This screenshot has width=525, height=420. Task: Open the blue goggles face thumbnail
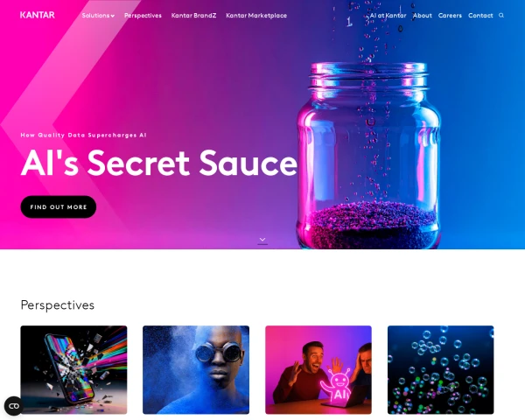196,370
